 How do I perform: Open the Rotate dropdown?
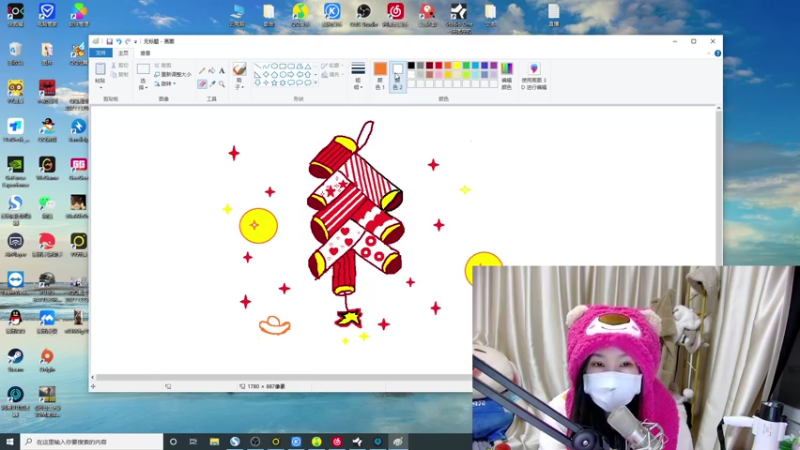pos(165,84)
